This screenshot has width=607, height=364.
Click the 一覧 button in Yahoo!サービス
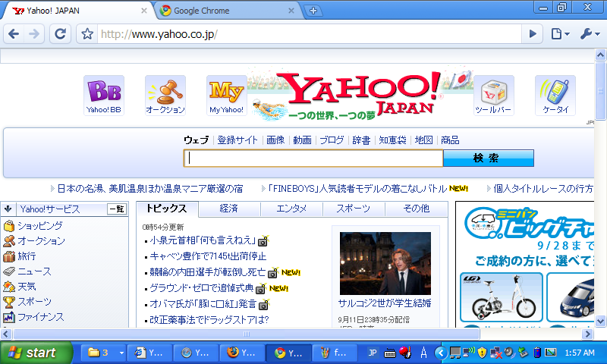tap(117, 209)
